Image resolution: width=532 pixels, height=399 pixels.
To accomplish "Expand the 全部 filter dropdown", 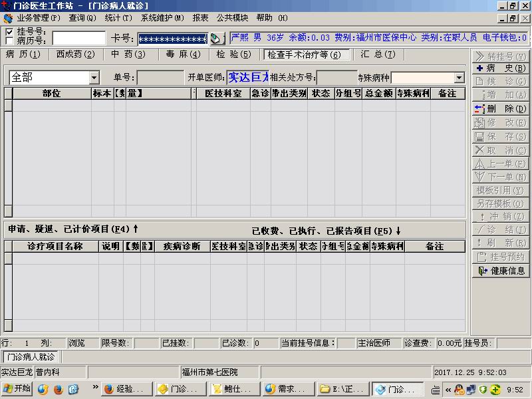I will [94, 78].
